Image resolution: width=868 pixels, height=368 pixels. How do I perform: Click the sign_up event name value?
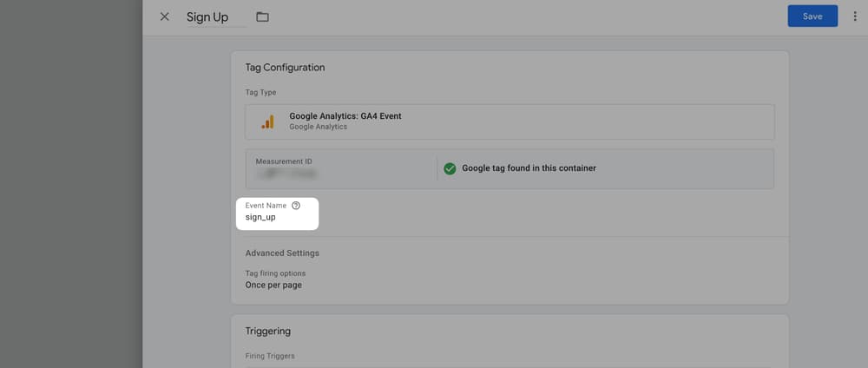click(260, 217)
